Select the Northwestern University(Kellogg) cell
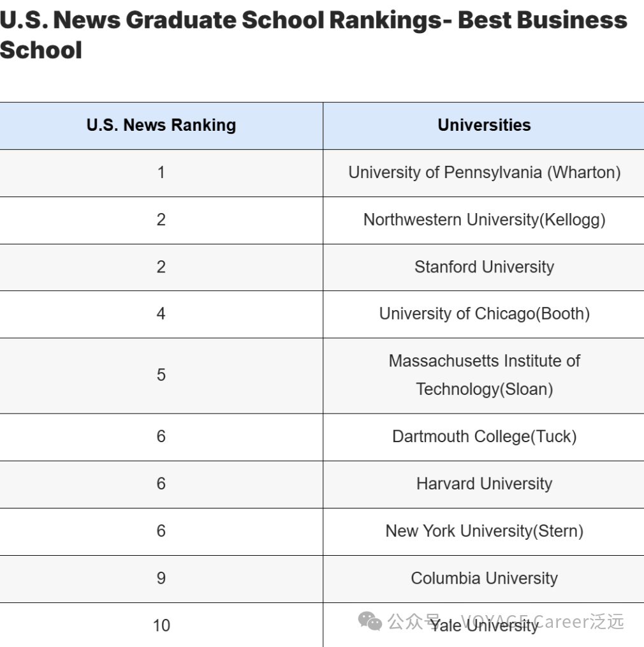 point(484,219)
